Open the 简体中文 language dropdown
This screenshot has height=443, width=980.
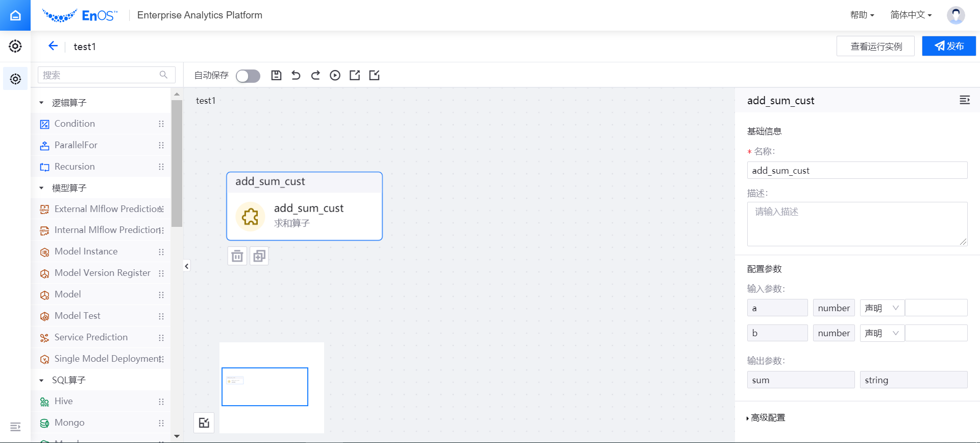tap(911, 15)
